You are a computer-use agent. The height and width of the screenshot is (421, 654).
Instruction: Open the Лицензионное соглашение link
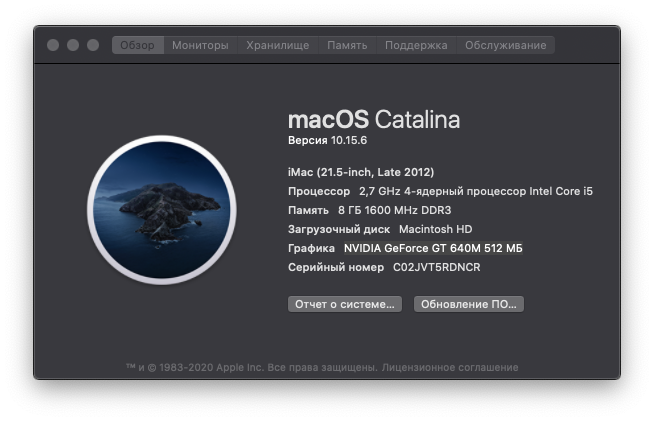click(x=450, y=368)
